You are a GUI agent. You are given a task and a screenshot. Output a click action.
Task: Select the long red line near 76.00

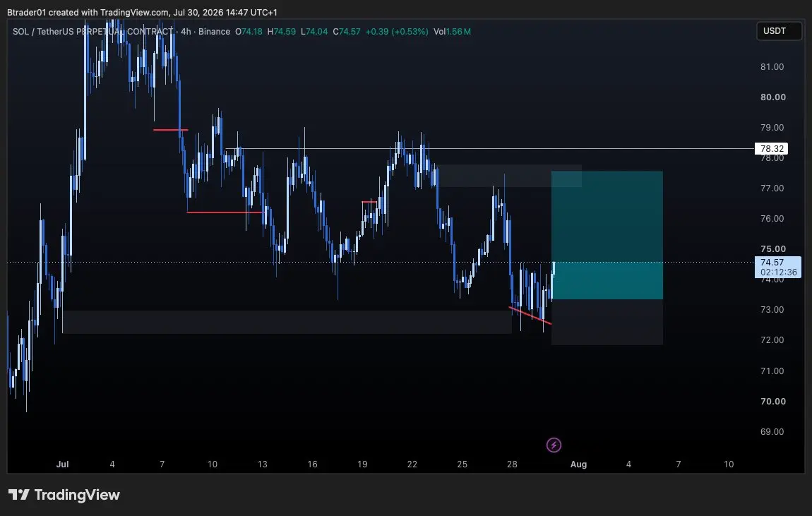point(225,212)
